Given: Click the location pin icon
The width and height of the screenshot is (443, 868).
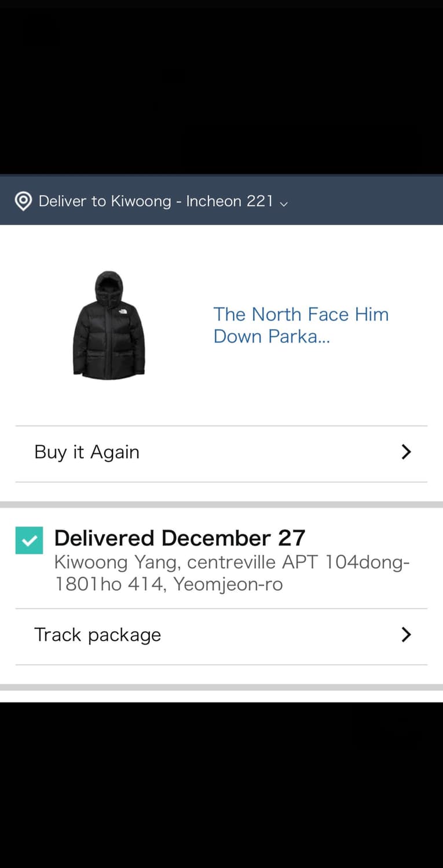Looking at the screenshot, I should tap(23, 201).
